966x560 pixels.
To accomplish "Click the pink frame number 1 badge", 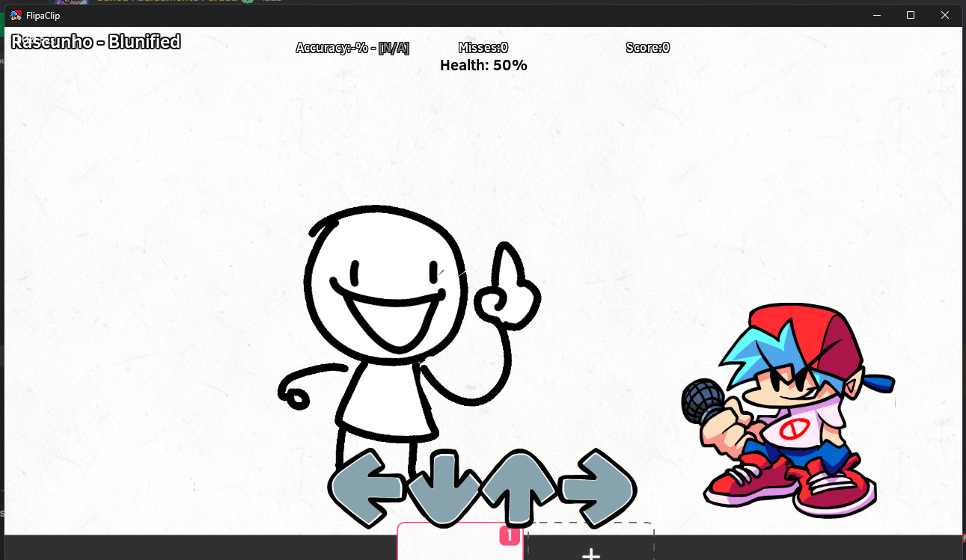I will coord(510,535).
